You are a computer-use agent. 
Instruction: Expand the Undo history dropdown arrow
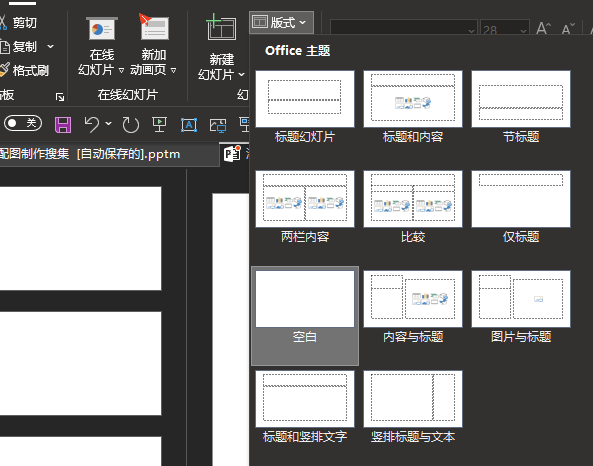click(x=109, y=124)
